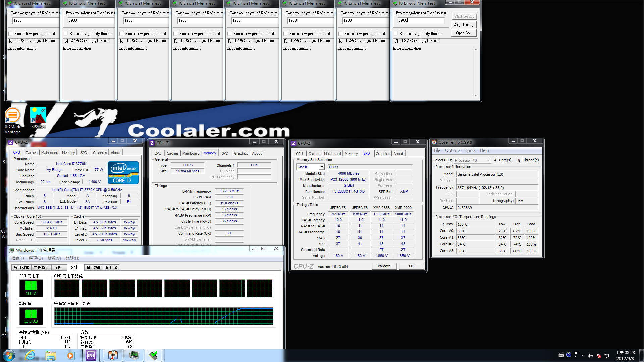Enable low priority thread in 2.1% coverage MemTest
This screenshot has width=644, height=362.
click(66, 34)
